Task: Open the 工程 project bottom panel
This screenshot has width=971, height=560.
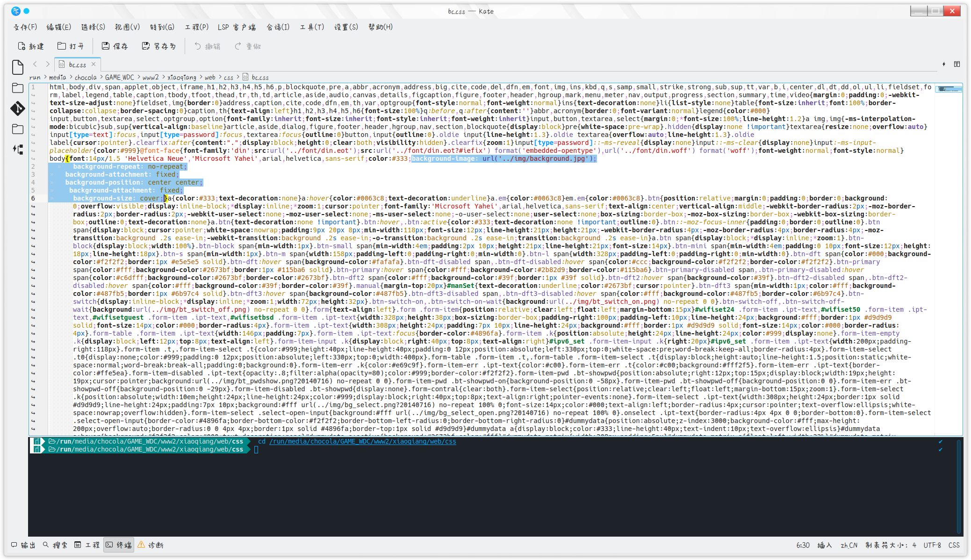Action: point(87,545)
